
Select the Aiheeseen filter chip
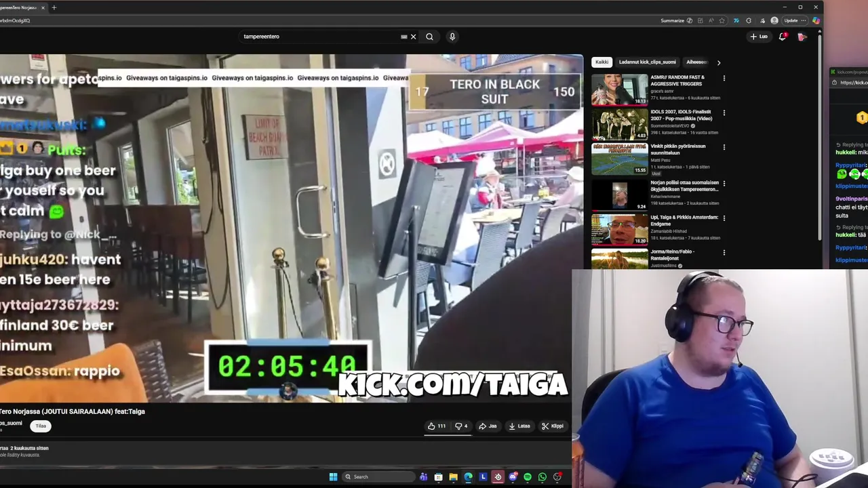click(x=696, y=62)
